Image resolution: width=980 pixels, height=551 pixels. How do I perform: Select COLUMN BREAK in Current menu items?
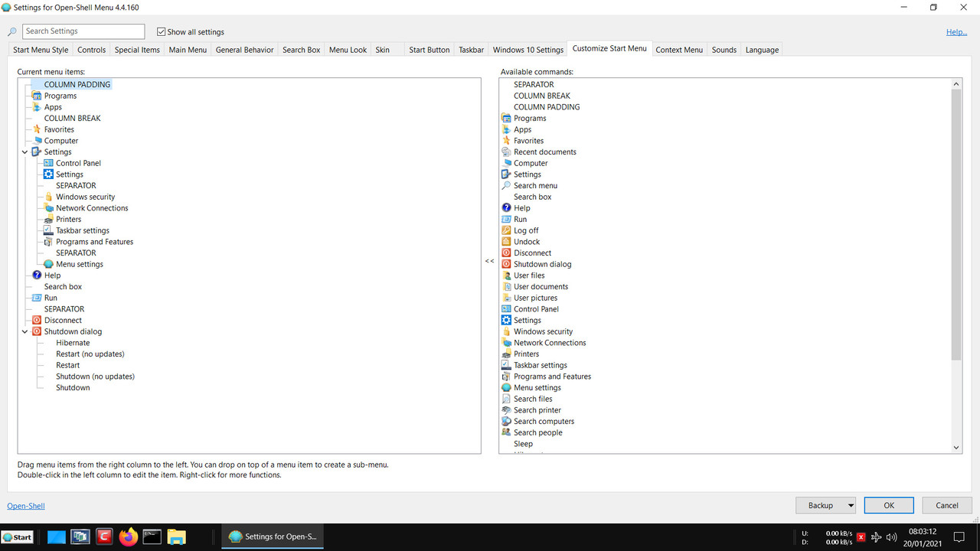(x=73, y=119)
